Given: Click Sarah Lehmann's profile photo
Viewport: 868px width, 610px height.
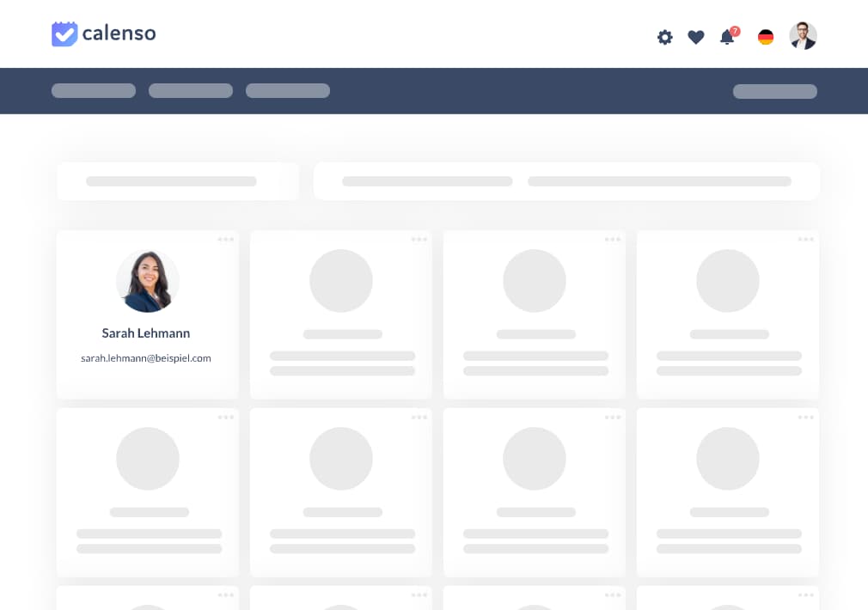Looking at the screenshot, I should click(x=148, y=281).
